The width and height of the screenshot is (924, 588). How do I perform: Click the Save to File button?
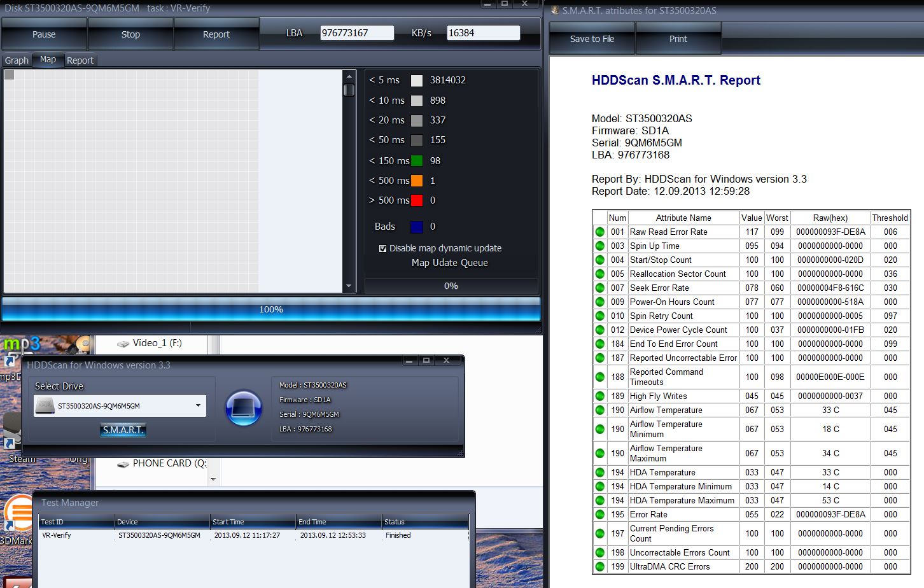[592, 39]
